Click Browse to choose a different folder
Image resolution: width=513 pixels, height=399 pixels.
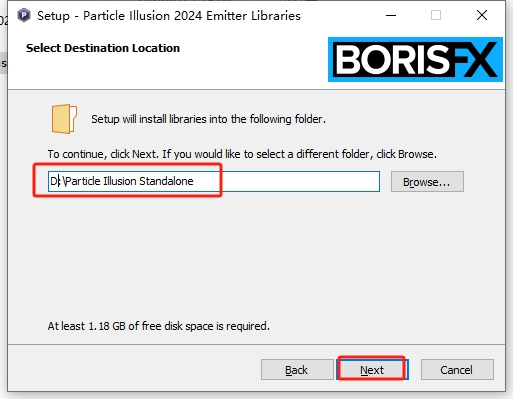pyautogui.click(x=427, y=182)
